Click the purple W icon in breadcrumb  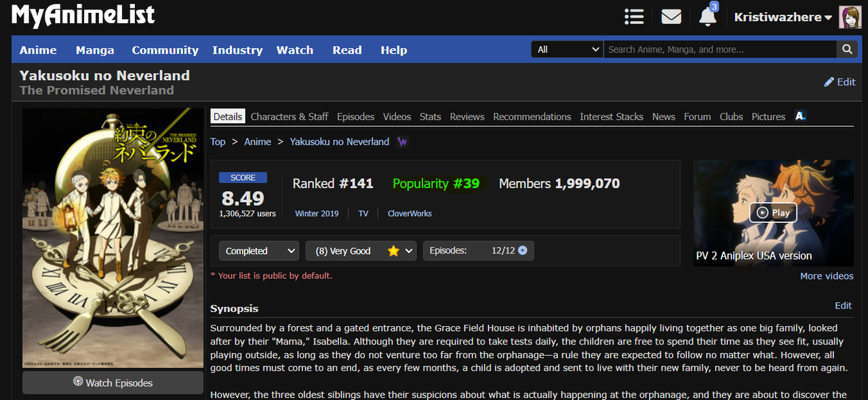pos(403,142)
